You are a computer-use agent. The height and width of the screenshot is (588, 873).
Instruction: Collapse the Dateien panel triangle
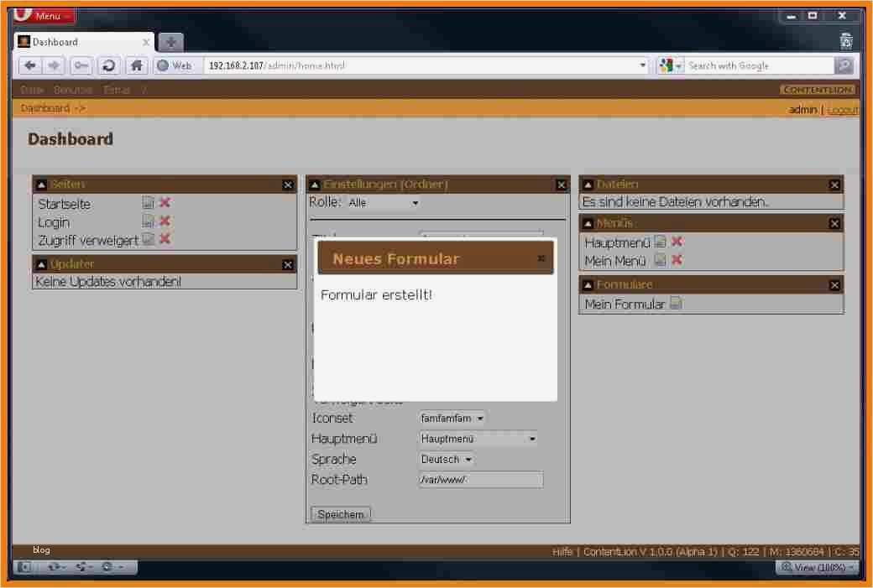588,185
